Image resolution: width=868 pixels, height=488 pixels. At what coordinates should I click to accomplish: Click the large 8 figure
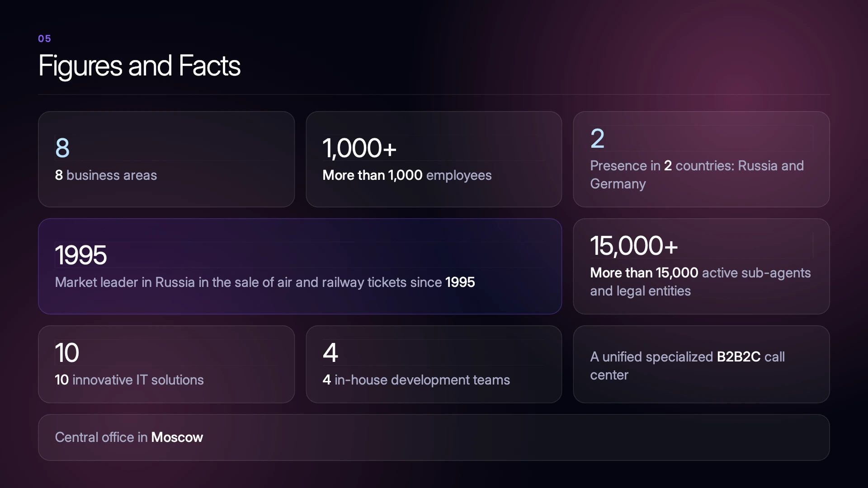pos(62,148)
